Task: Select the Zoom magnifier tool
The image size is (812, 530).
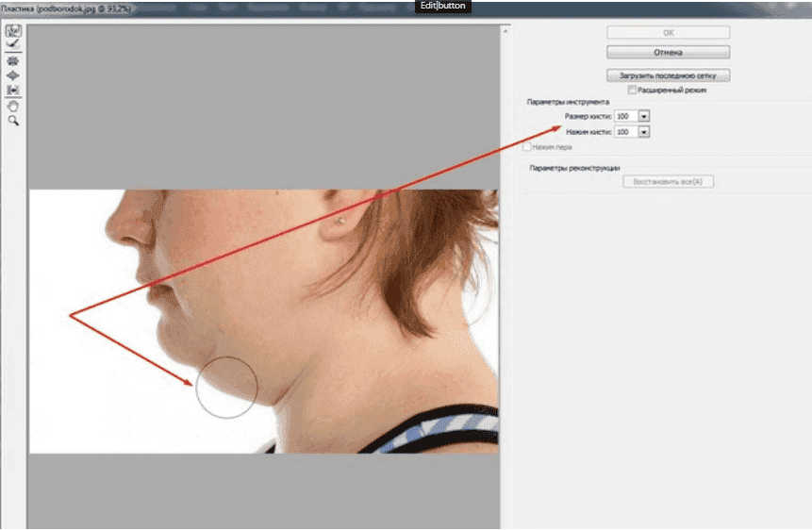Action: pos(13,121)
